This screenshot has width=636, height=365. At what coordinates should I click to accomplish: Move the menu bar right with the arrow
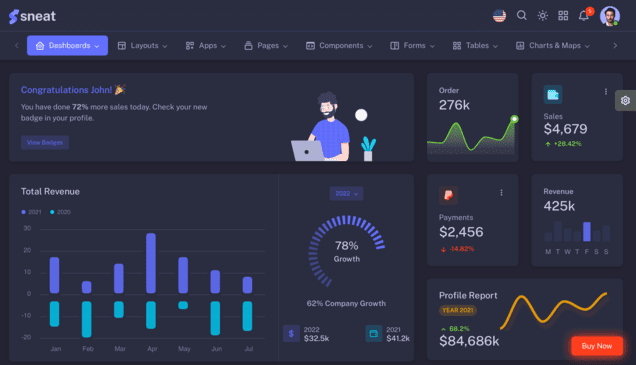click(x=615, y=45)
